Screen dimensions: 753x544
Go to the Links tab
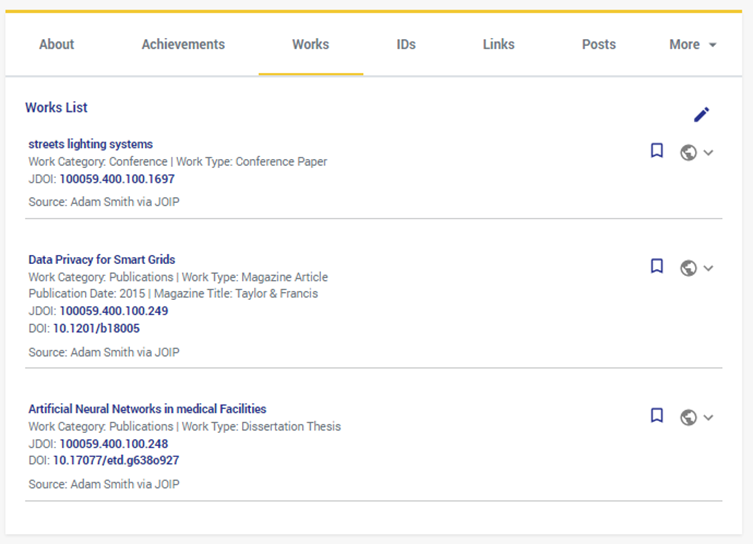coord(498,45)
